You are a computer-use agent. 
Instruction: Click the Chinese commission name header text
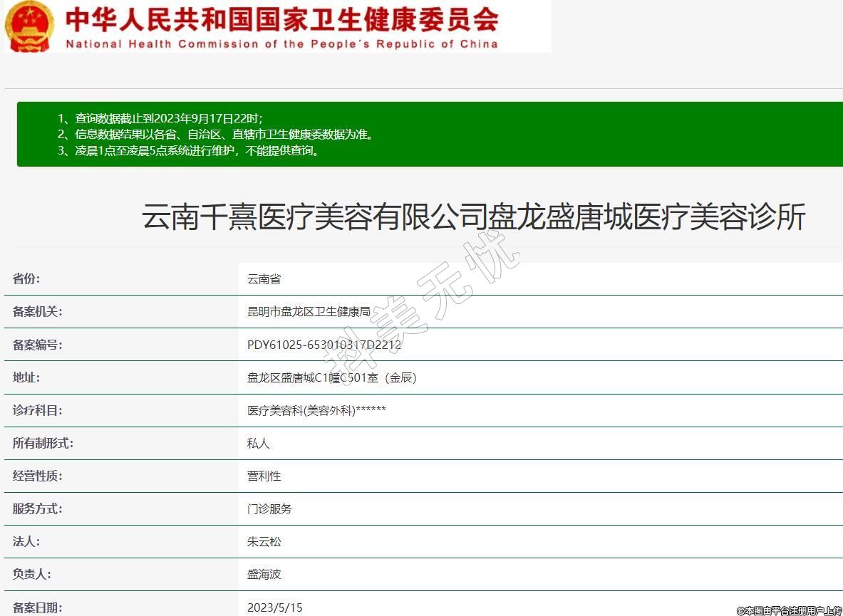click(281, 19)
